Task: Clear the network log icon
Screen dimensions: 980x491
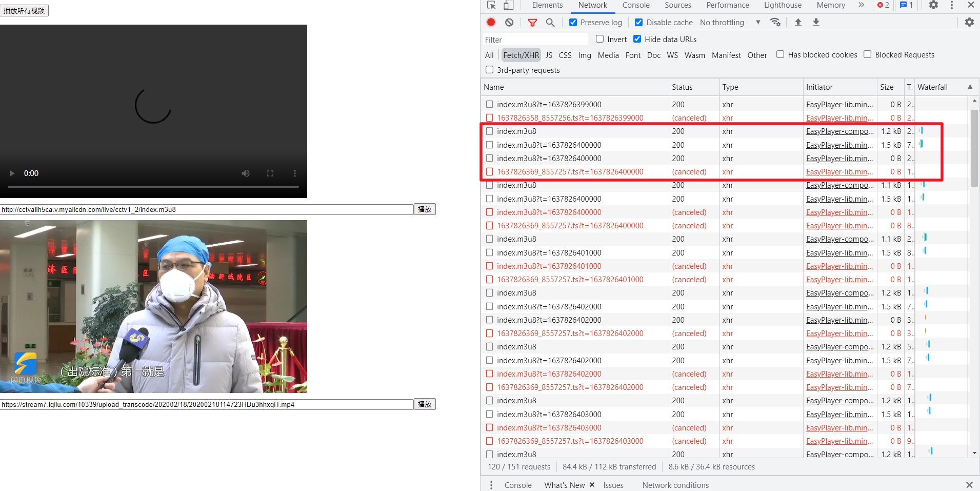Action: pos(509,22)
